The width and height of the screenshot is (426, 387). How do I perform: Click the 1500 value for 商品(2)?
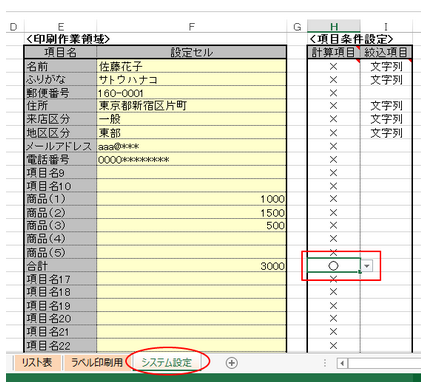click(191, 212)
